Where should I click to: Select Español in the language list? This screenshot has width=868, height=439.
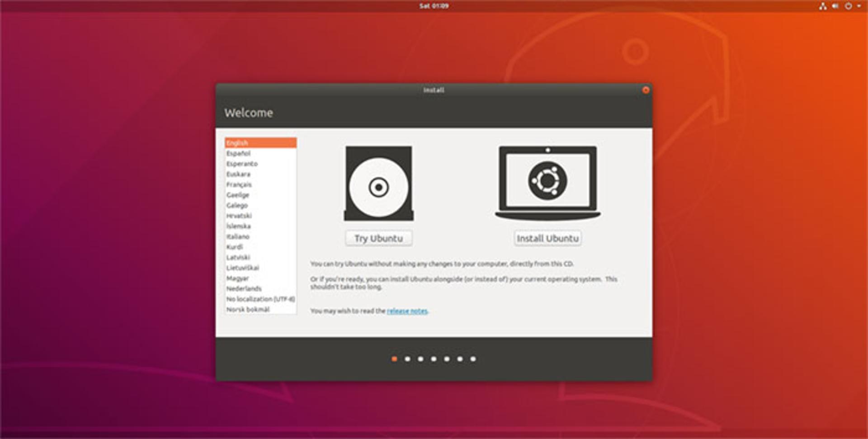point(260,153)
